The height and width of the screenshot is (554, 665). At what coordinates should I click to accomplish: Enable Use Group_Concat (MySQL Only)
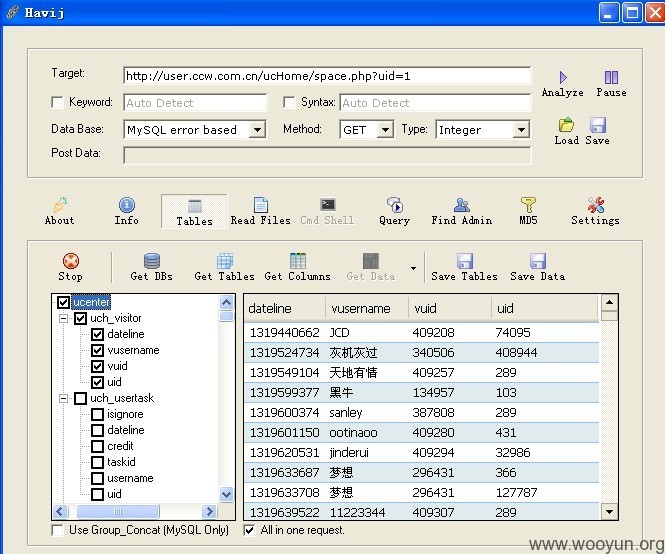57,530
